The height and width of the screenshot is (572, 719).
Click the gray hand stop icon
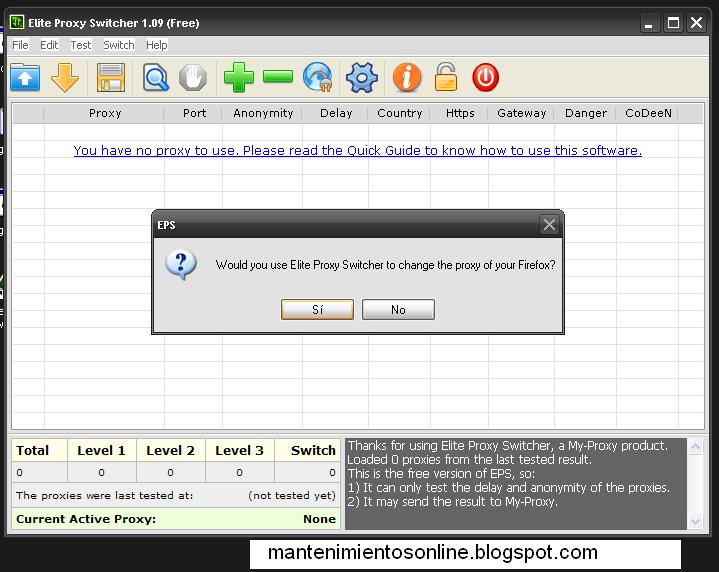(193, 78)
